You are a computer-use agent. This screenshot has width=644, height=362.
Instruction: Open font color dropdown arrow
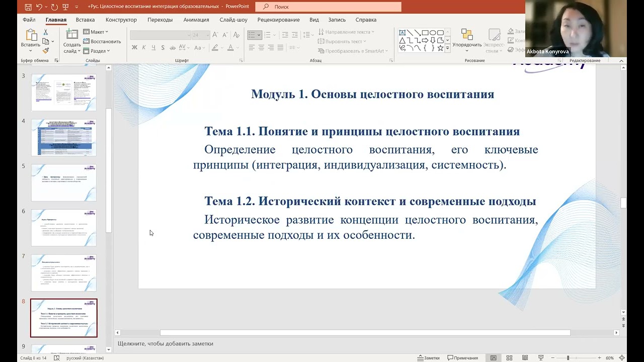238,48
